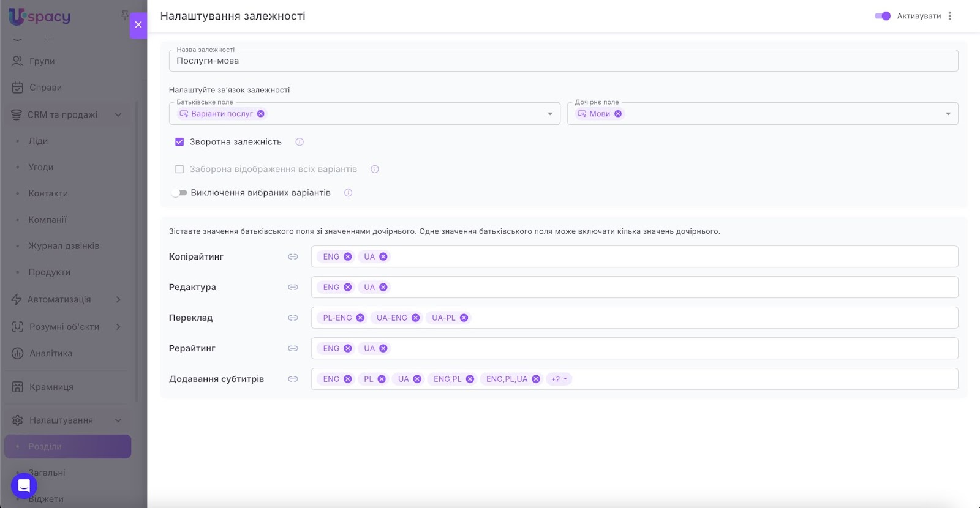Remove Варіанти послуг from parent field
The width and height of the screenshot is (980, 508).
point(261,114)
